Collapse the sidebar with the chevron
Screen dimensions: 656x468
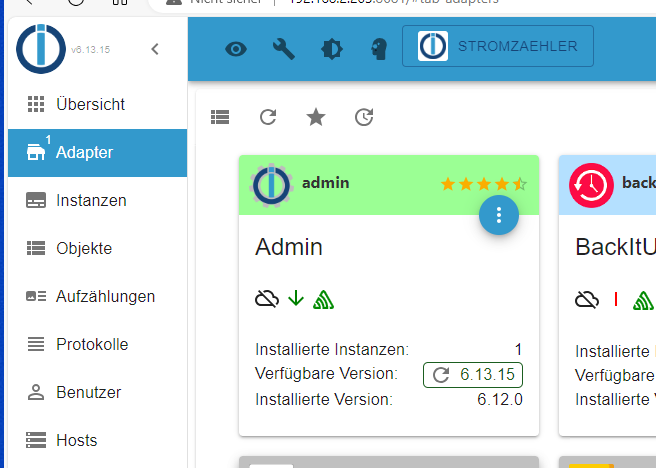pos(155,49)
